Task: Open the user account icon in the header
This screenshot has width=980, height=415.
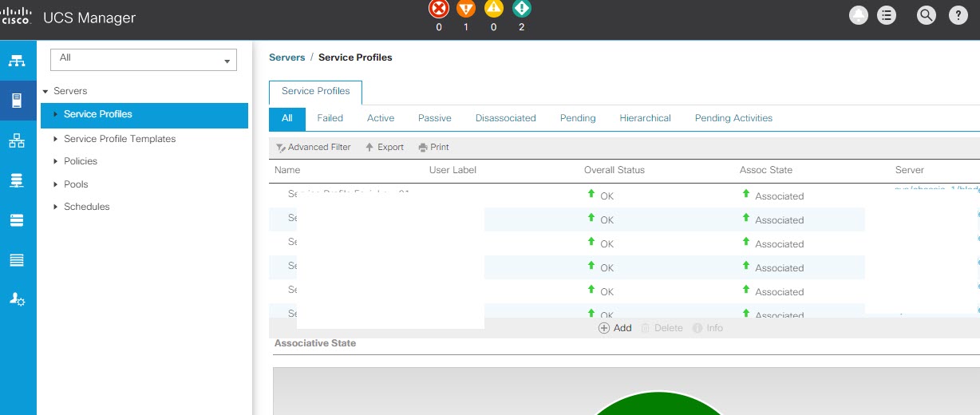Action: 859,15
